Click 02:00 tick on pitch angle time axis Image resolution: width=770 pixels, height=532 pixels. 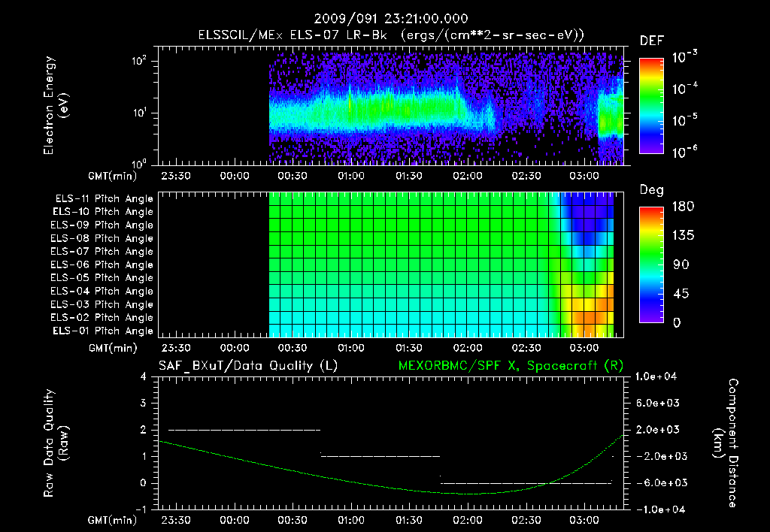click(468, 348)
